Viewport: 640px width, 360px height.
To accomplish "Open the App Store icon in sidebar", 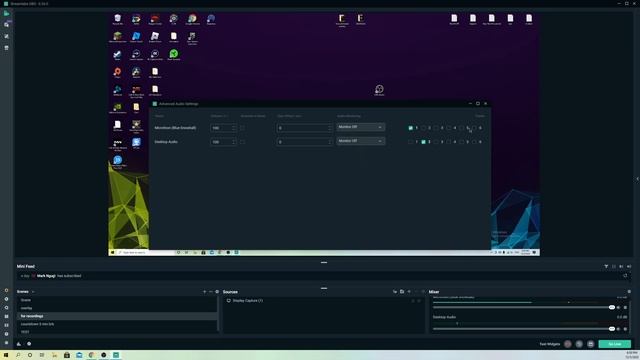I will tap(6, 48).
